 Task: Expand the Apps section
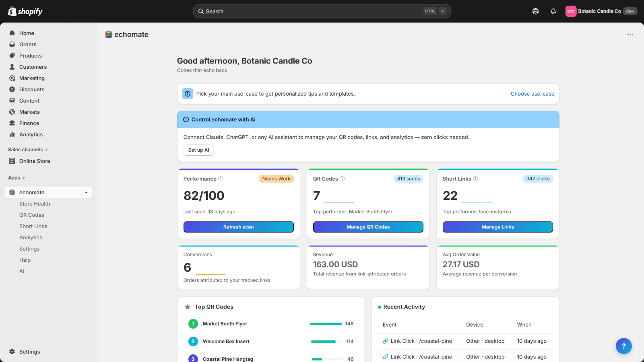(x=17, y=178)
